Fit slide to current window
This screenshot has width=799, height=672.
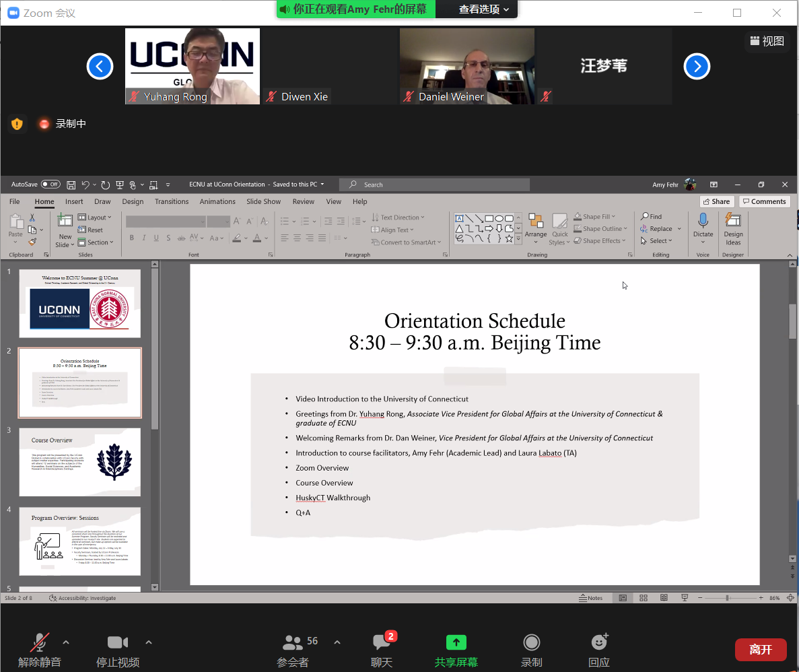click(790, 598)
